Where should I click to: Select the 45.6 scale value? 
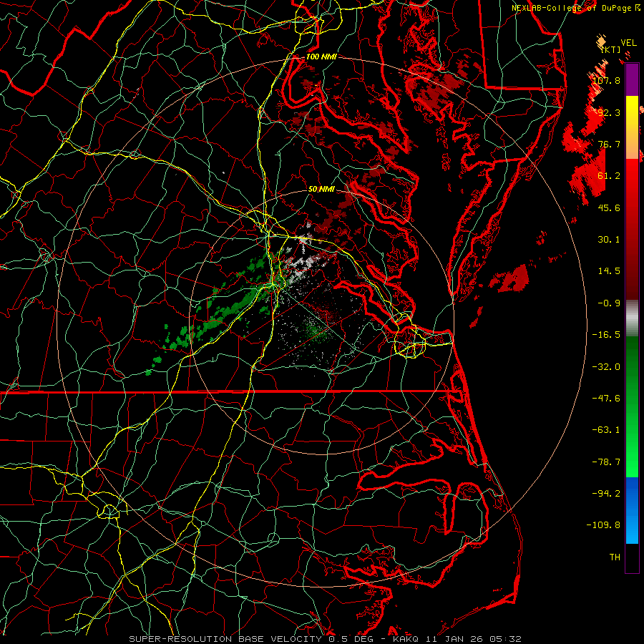[x=609, y=208]
